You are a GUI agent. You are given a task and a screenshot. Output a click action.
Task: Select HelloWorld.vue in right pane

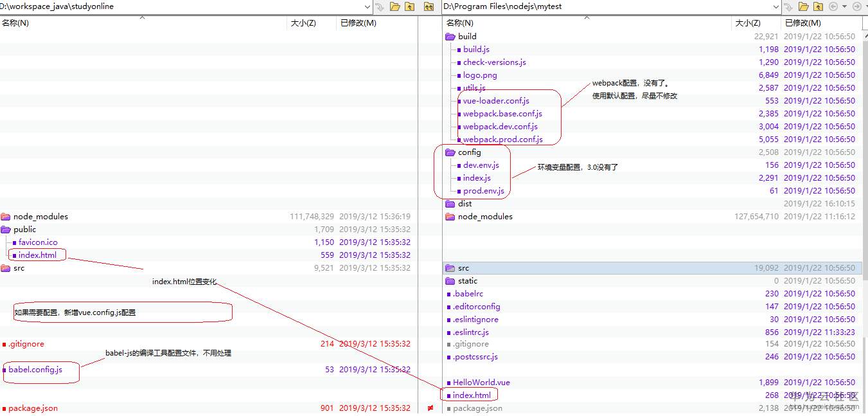pyautogui.click(x=481, y=383)
